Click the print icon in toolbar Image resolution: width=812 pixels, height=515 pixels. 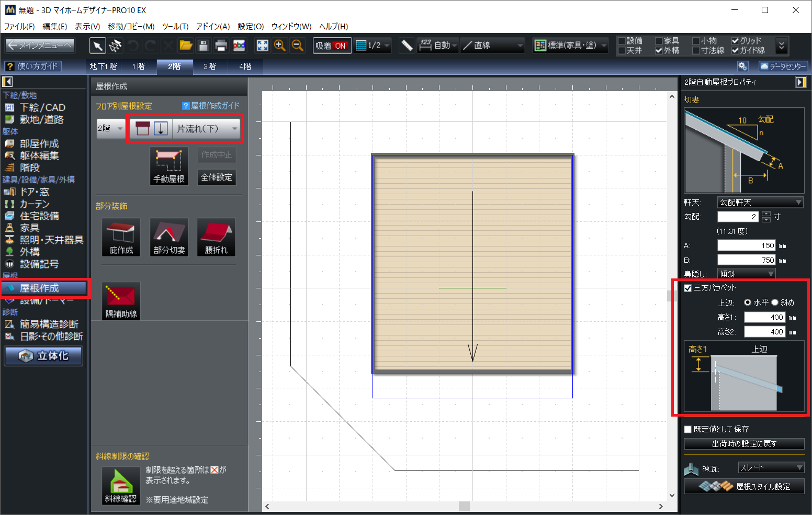[x=221, y=46]
